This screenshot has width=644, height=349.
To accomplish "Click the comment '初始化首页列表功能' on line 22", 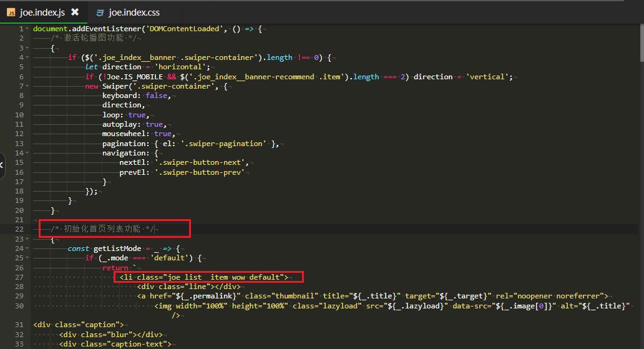I will click(102, 229).
